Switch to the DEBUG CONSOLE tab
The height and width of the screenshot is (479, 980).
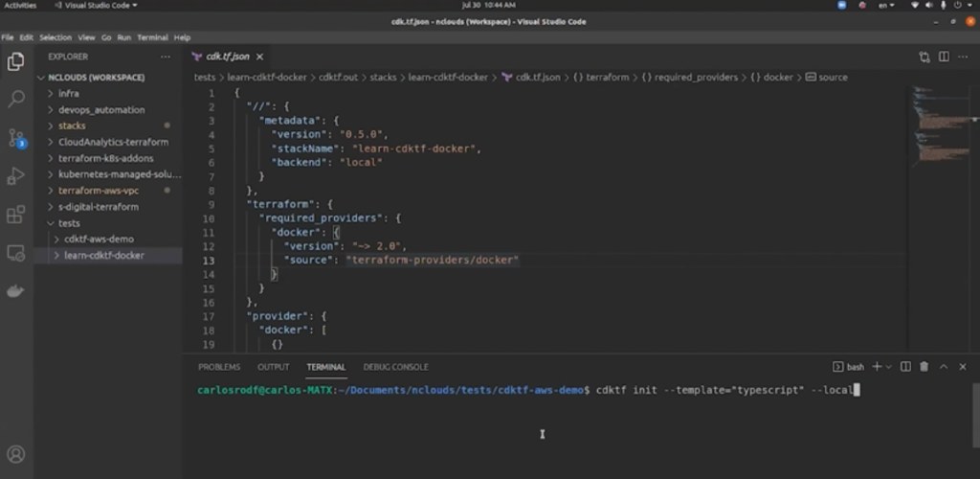[x=395, y=367]
